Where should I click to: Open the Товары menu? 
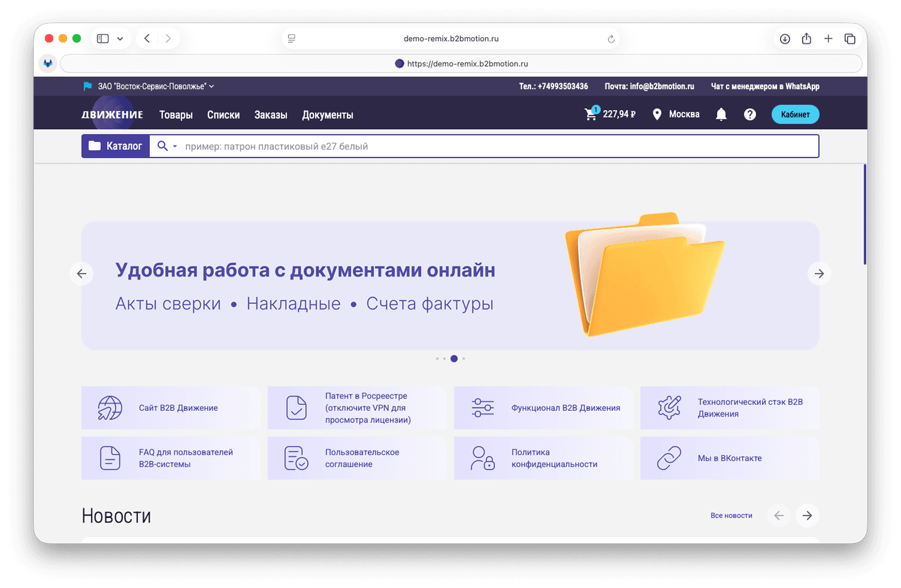[x=176, y=115]
